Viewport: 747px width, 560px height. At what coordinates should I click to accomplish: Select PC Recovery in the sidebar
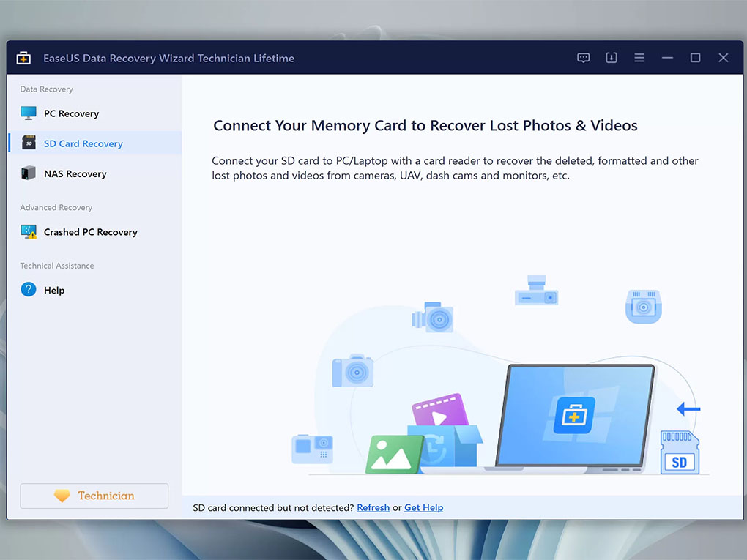tap(94, 113)
